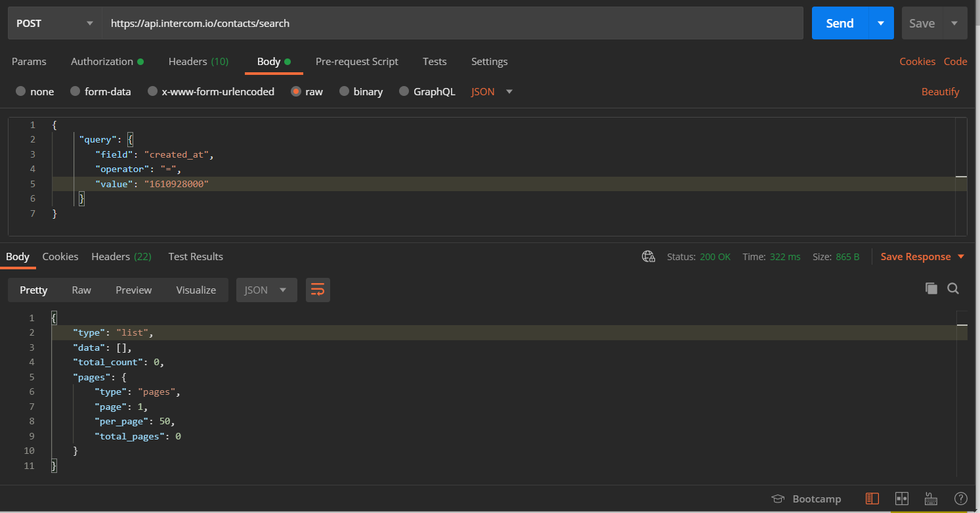Open the response JSON format dropdown
980x513 pixels.
[266, 290]
